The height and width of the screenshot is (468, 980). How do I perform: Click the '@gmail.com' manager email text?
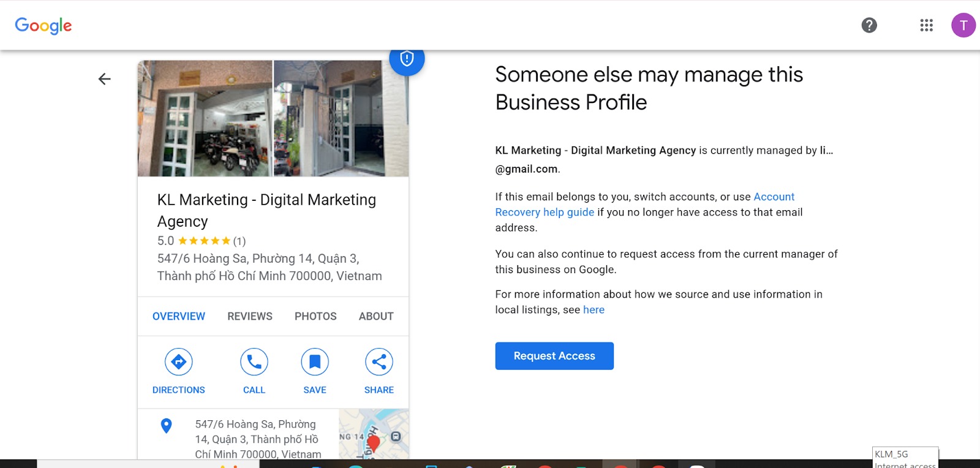pyautogui.click(x=527, y=169)
